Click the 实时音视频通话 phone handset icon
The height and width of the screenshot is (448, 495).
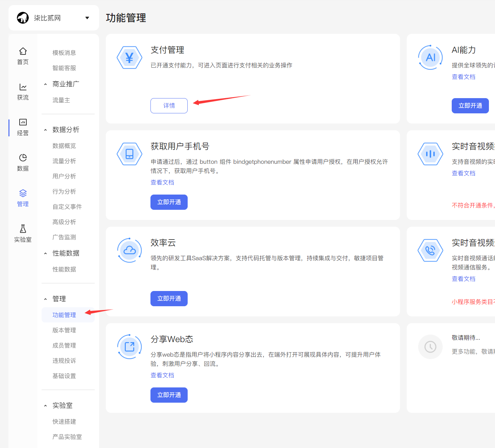430,250
